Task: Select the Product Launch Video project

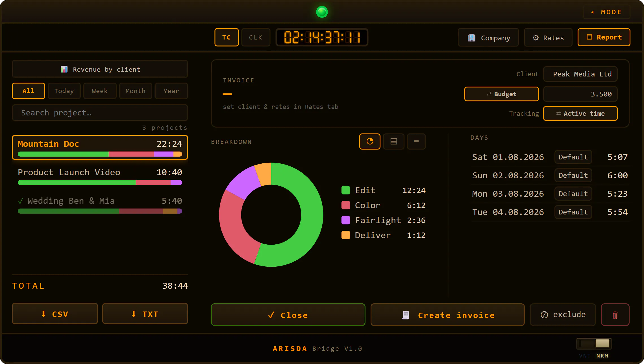Action: 100,176
